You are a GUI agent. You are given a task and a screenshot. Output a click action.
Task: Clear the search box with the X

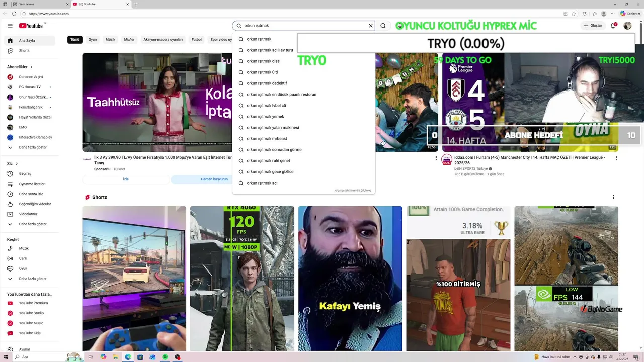point(371,26)
